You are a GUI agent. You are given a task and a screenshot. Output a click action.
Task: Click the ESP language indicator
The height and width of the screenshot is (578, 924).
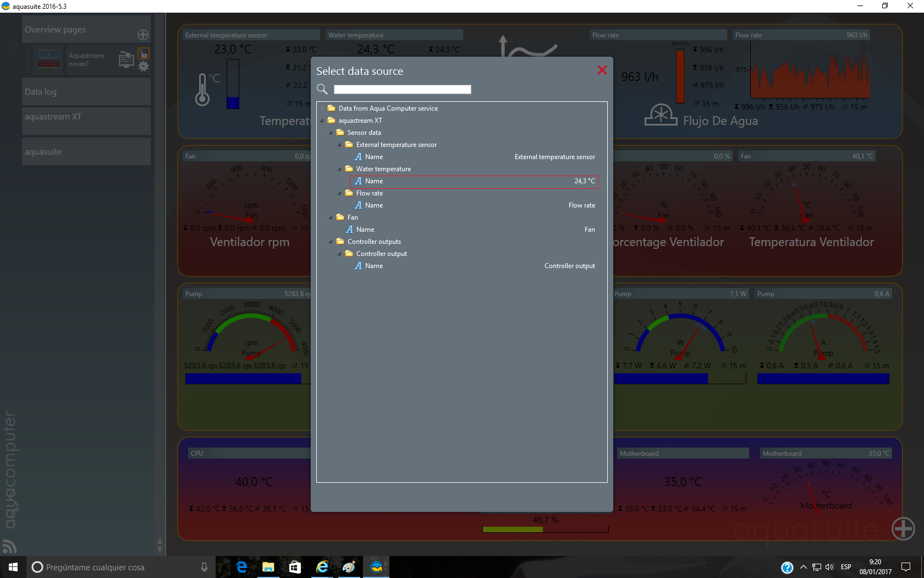(846, 567)
